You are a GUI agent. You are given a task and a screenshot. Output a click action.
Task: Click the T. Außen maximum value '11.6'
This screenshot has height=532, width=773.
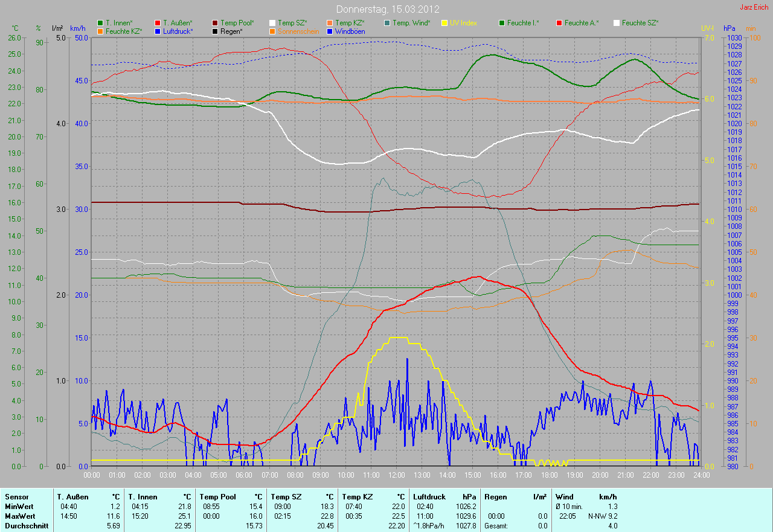(114, 516)
